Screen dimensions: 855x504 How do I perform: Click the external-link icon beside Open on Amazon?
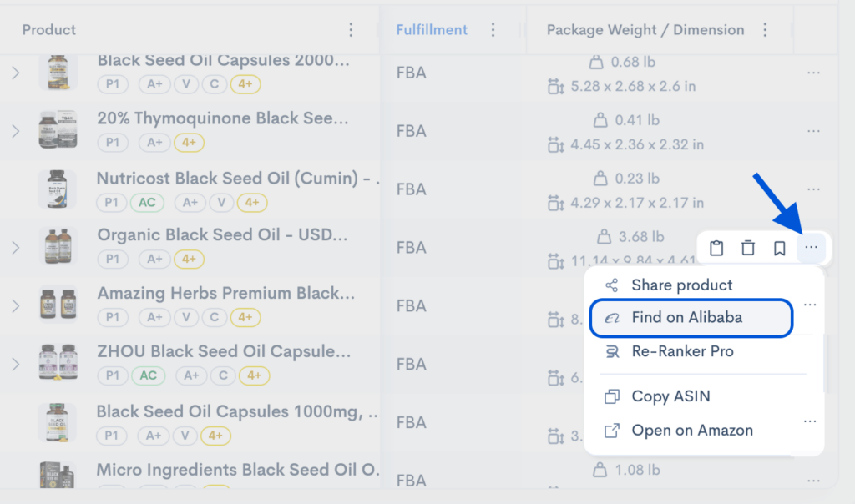[610, 430]
